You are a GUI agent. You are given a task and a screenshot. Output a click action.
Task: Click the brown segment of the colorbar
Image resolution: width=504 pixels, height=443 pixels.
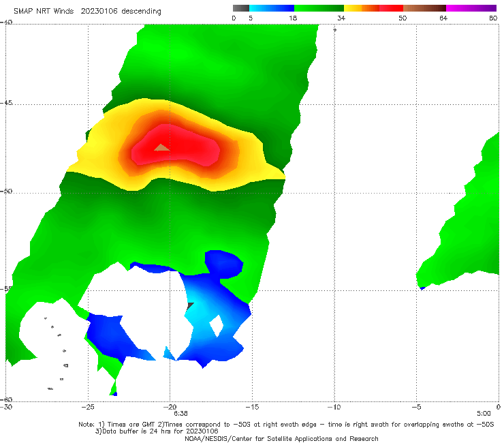click(x=424, y=8)
